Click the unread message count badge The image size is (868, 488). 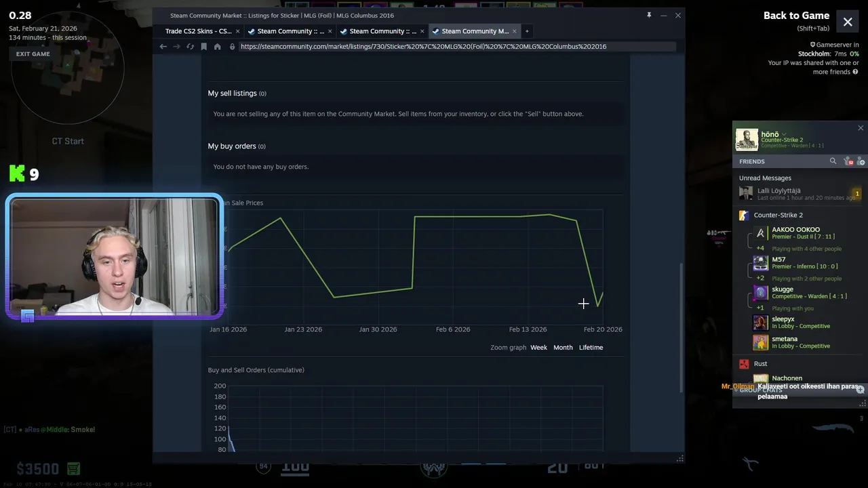(x=856, y=194)
